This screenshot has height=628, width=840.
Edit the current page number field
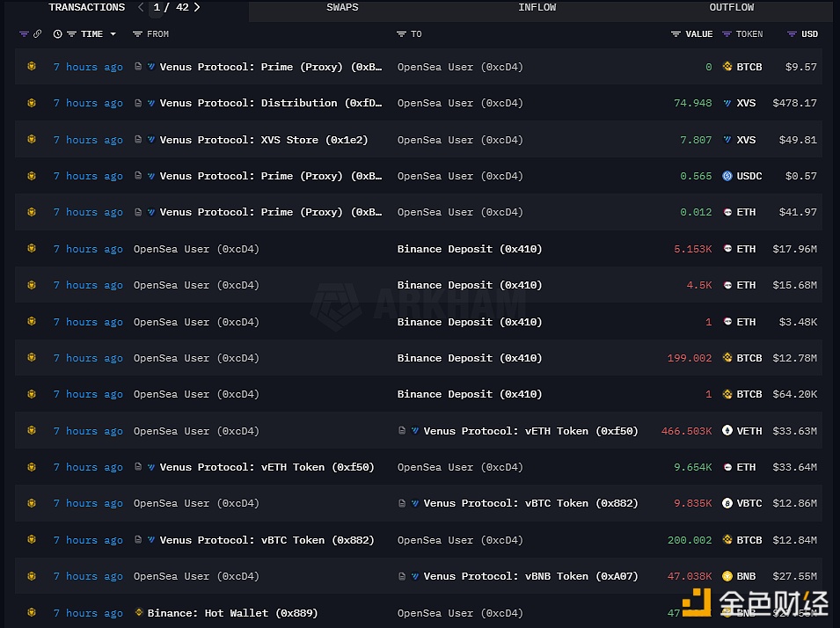coord(157,8)
